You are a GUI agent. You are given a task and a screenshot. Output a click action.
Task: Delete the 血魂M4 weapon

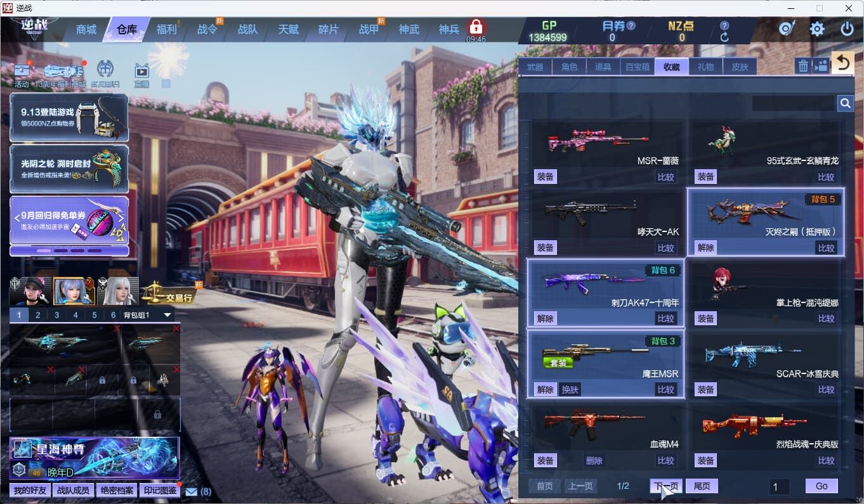(x=594, y=460)
